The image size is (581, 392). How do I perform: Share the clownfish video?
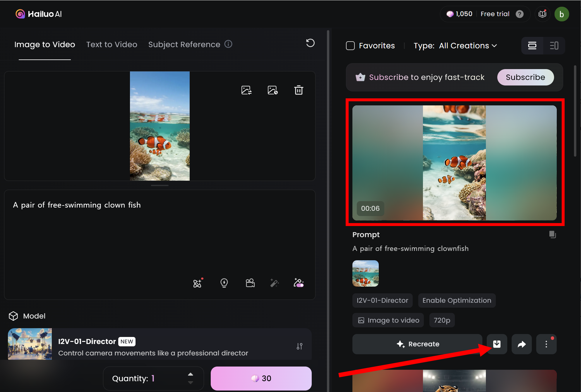point(522,344)
